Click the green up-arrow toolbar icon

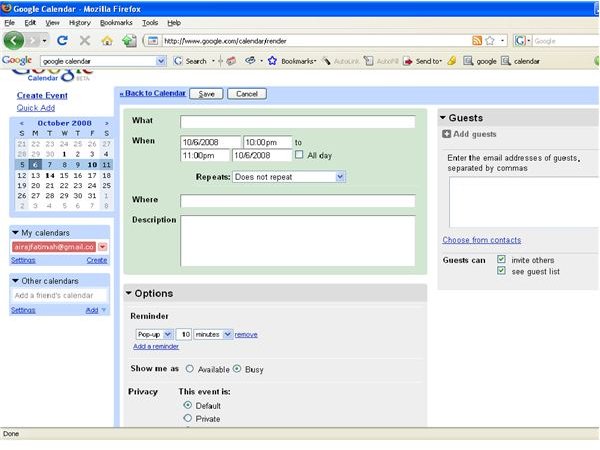[129, 41]
